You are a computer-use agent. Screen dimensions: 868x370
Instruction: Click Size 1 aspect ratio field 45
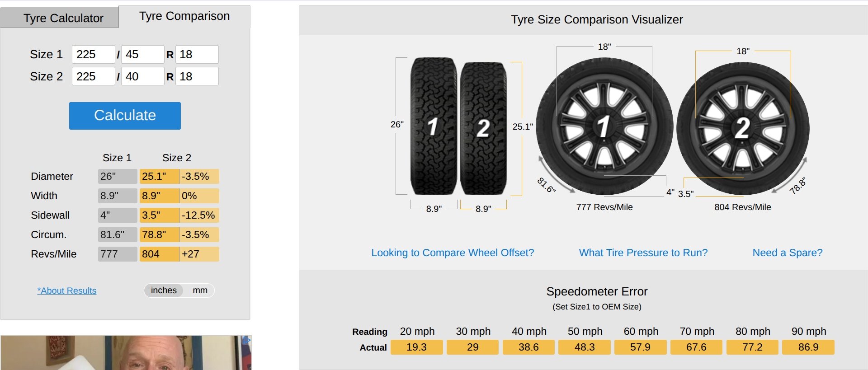pyautogui.click(x=142, y=54)
